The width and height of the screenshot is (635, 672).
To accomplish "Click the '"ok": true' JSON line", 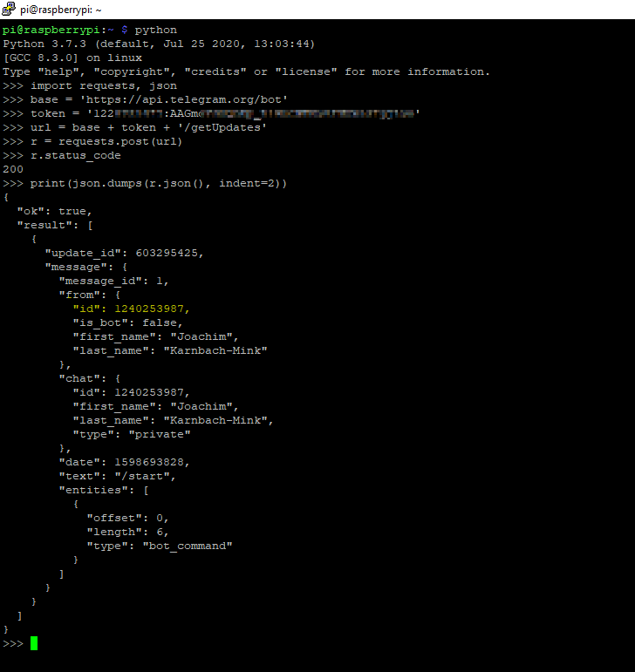I will 54,211.
